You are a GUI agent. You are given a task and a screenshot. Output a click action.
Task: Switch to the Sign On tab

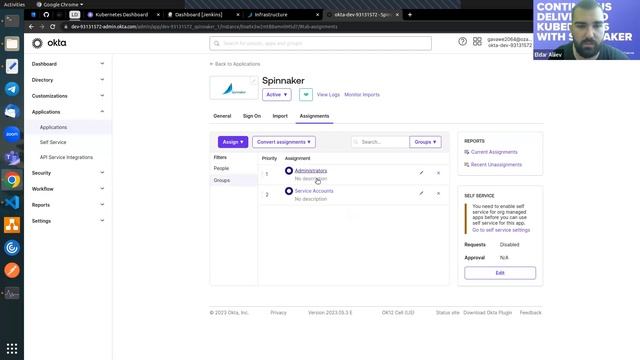coord(252,116)
